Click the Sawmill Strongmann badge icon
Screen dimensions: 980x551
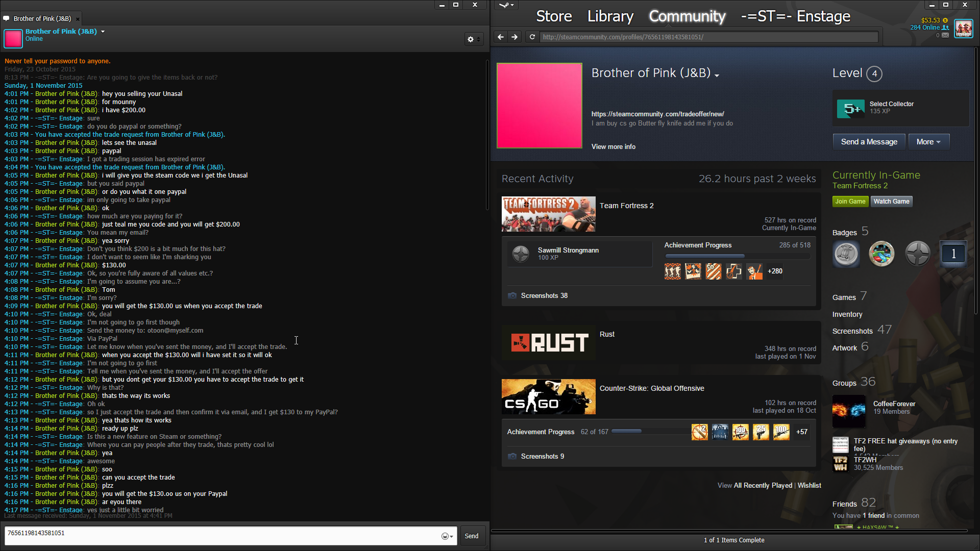[x=521, y=254]
